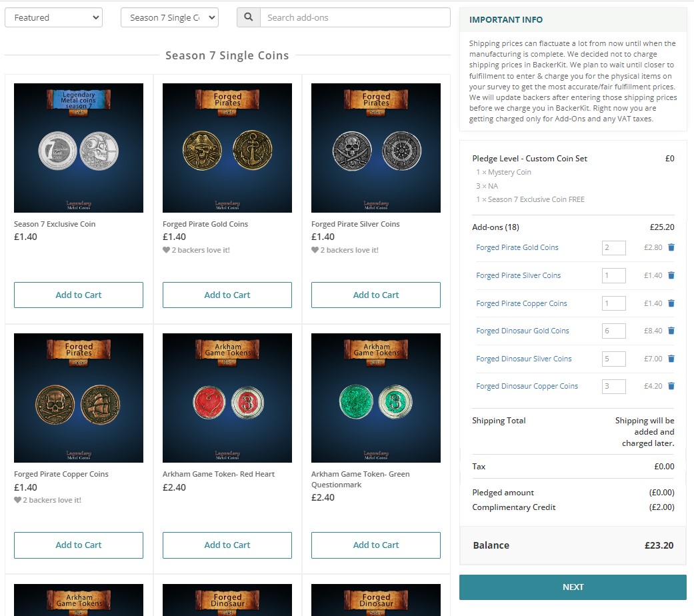
Task: Edit quantity for Forged Dinosaur Silver Coins
Action: [613, 359]
